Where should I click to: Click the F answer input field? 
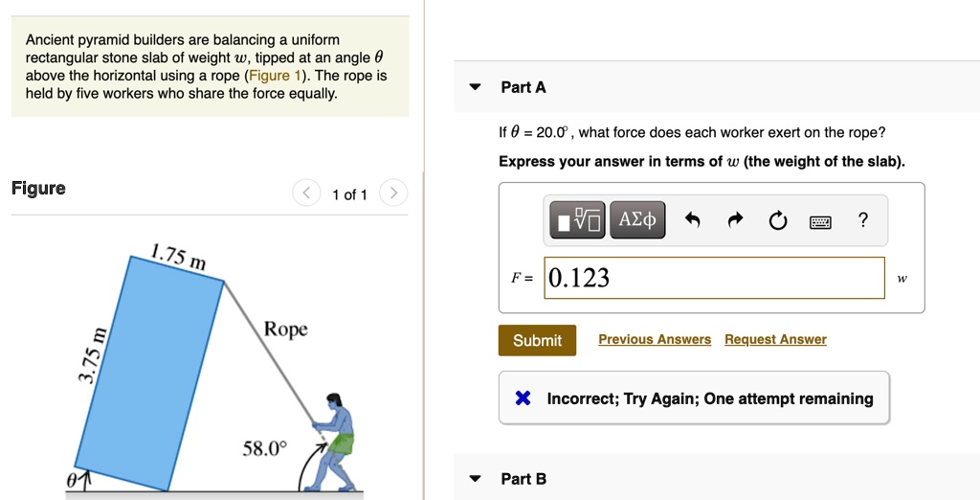(x=714, y=278)
